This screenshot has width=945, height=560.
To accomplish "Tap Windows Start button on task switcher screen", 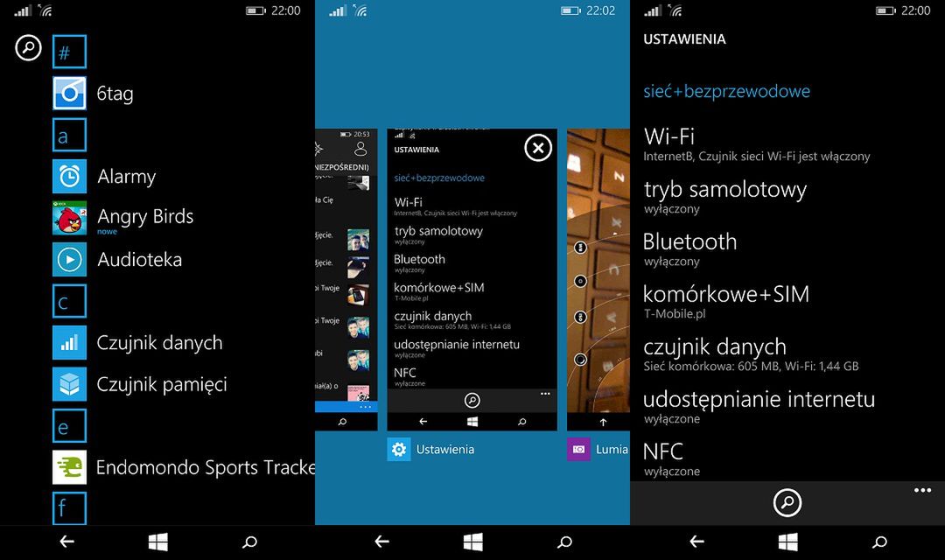I will pos(473,542).
